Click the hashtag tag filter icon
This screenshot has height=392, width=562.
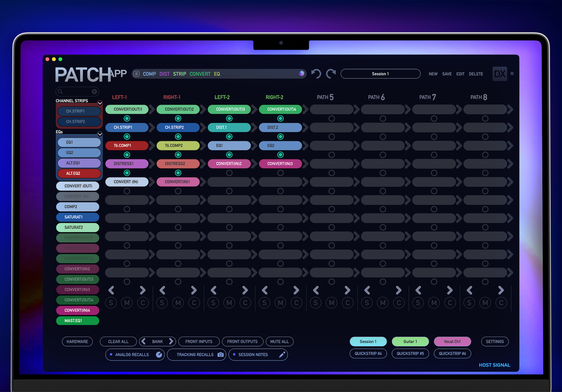(x=136, y=74)
